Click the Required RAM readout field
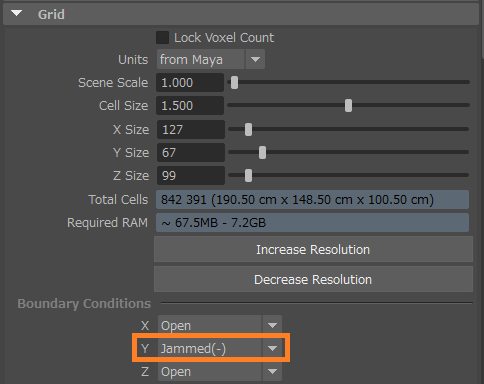This screenshot has width=484, height=384. tap(312, 223)
